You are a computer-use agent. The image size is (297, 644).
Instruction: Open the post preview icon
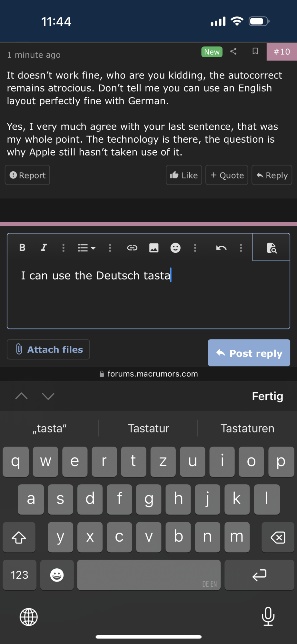click(x=272, y=248)
